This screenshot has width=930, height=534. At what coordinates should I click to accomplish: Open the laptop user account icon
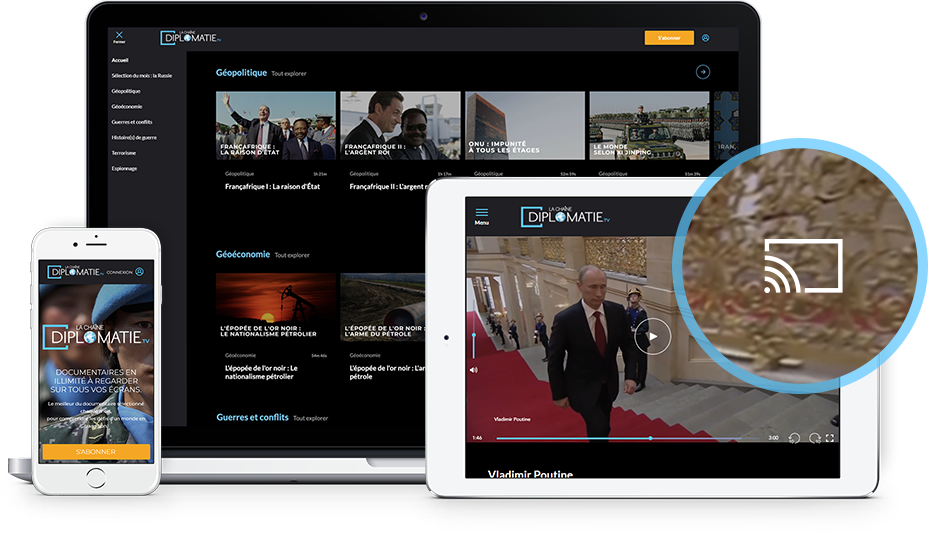pyautogui.click(x=706, y=38)
